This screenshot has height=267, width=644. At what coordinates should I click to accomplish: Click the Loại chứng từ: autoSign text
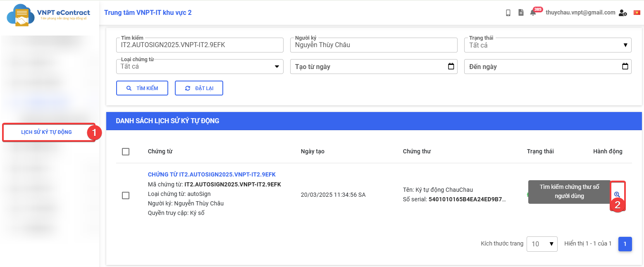179,194
